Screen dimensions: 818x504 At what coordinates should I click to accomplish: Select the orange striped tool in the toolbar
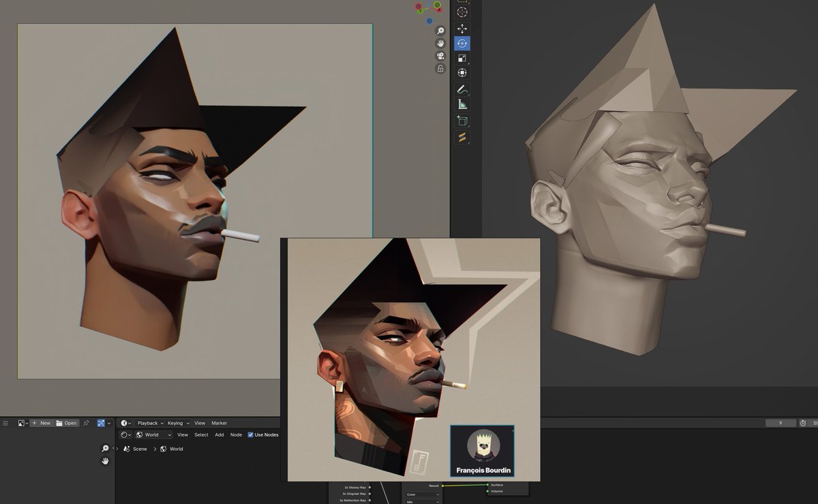[x=462, y=137]
